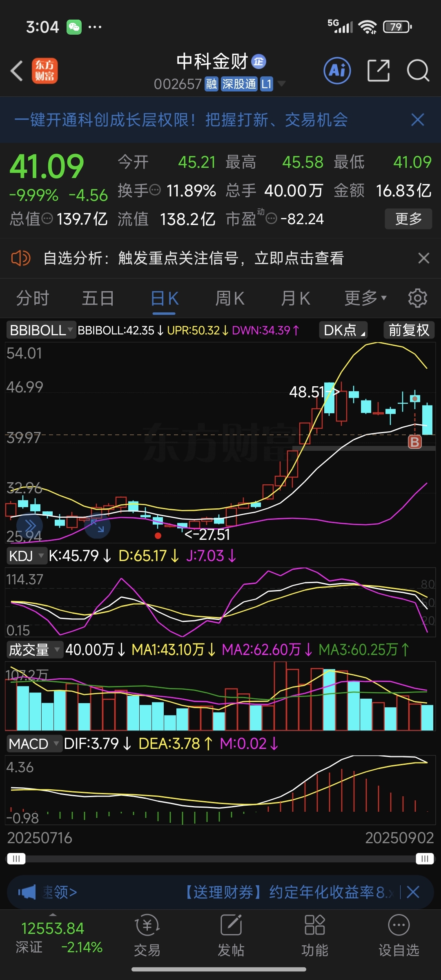Open 自选分析 signal notice
This screenshot has width=441, height=980.
point(194,258)
